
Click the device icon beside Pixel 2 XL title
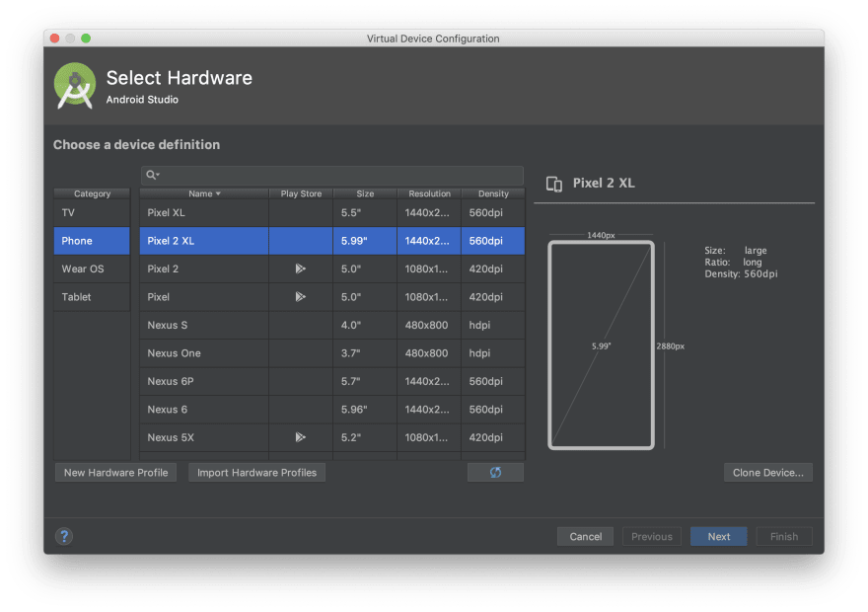(x=554, y=184)
